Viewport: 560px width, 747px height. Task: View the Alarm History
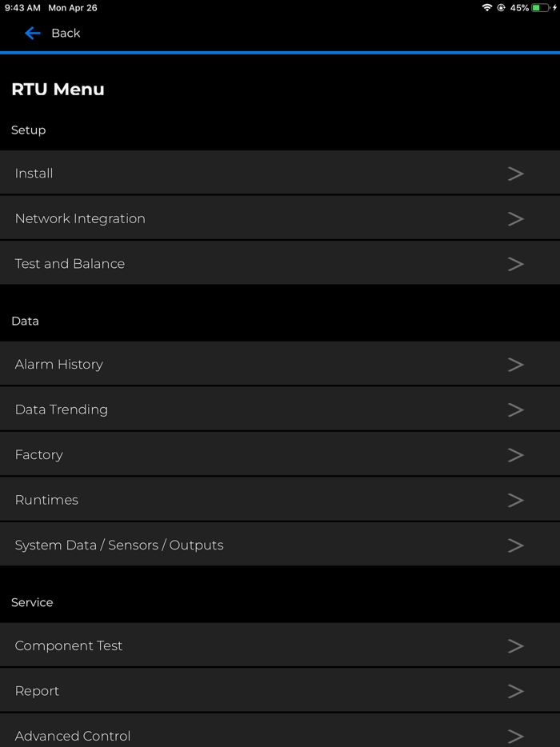click(280, 364)
